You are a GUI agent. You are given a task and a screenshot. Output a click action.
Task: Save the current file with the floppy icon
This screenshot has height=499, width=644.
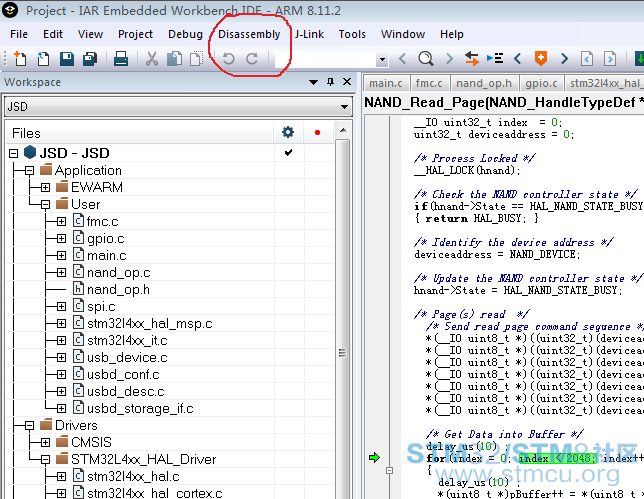click(67, 59)
